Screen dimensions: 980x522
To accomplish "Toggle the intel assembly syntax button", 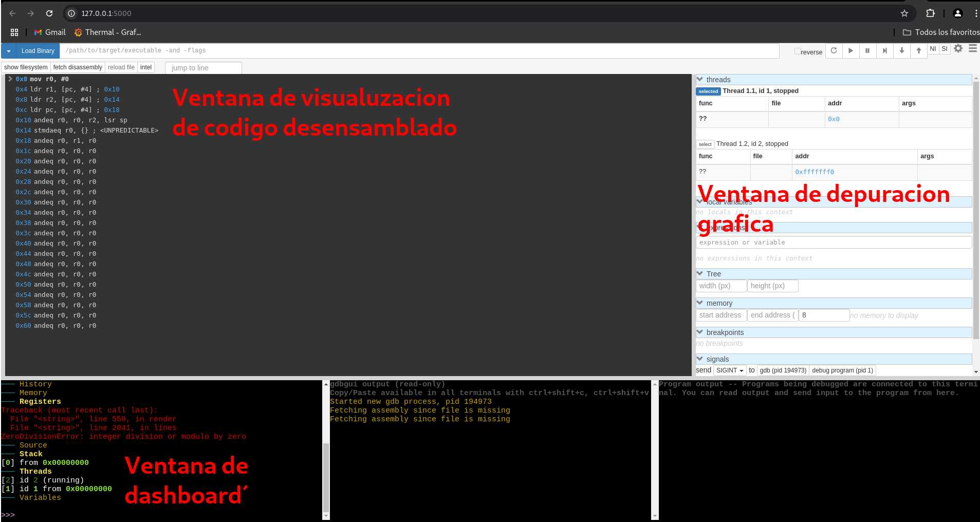I will pos(146,67).
